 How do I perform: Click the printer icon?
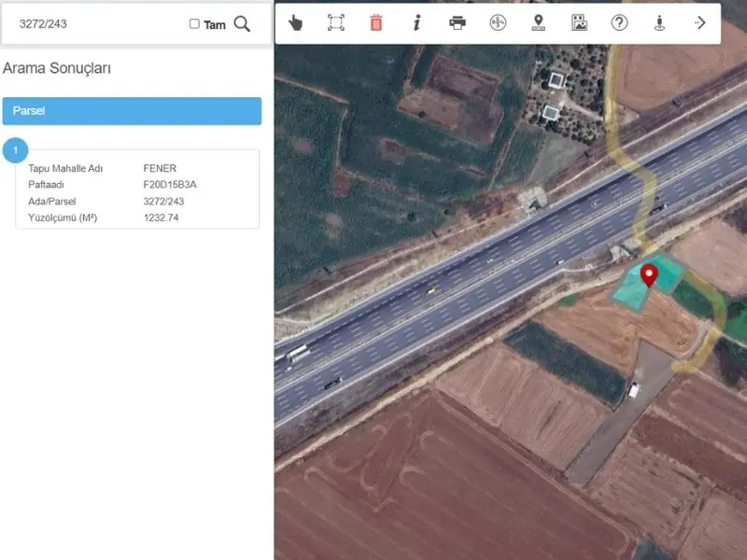click(x=458, y=22)
